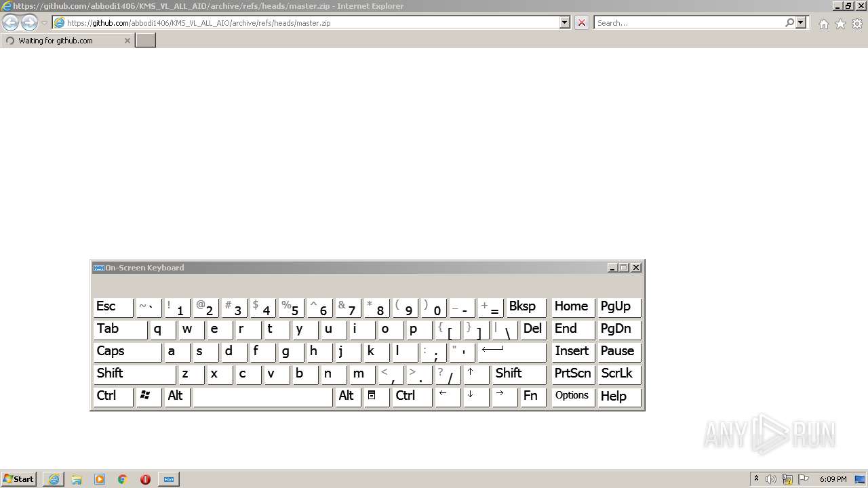
Task: Click the Esc key on On-Screen Keyboard
Action: (x=113, y=307)
